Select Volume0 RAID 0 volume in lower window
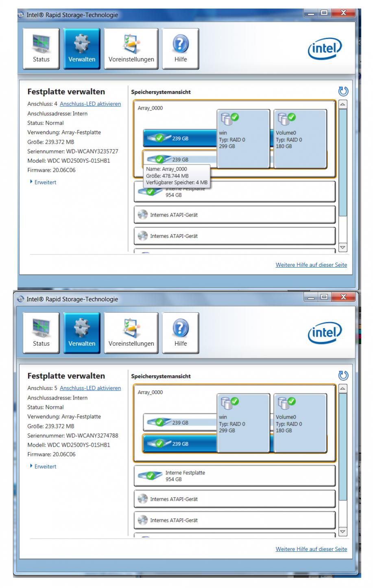The width and height of the screenshot is (373, 588). point(300,423)
